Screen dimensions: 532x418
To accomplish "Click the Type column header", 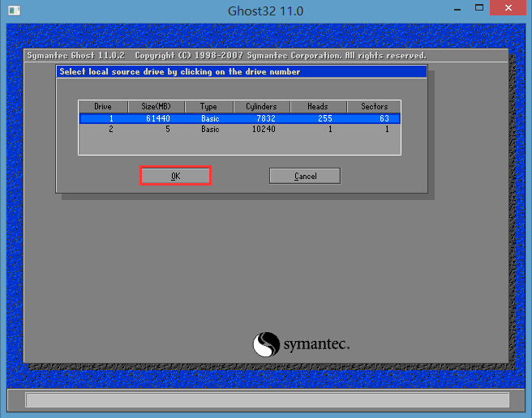I will pos(208,106).
